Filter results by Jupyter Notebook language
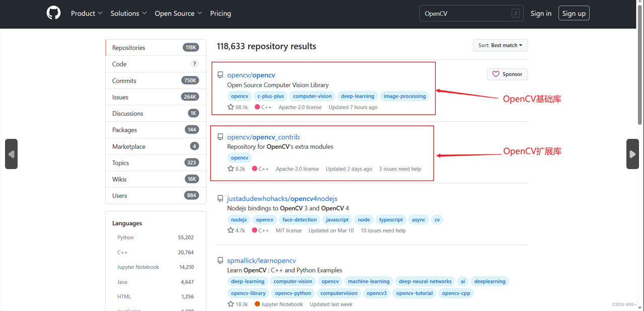 tap(155, 267)
